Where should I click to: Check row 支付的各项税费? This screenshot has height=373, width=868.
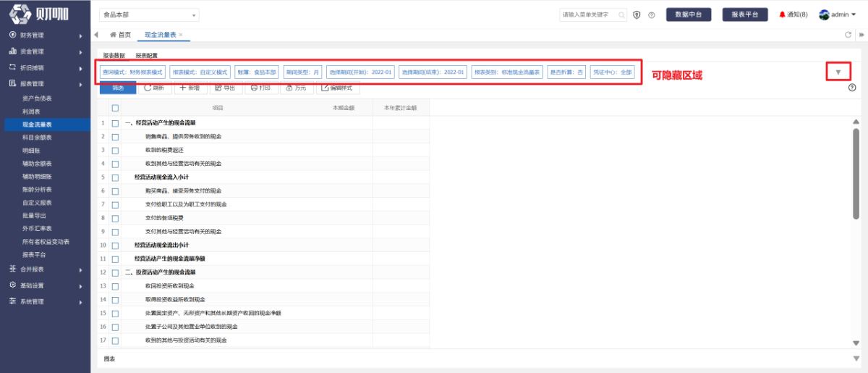click(115, 218)
